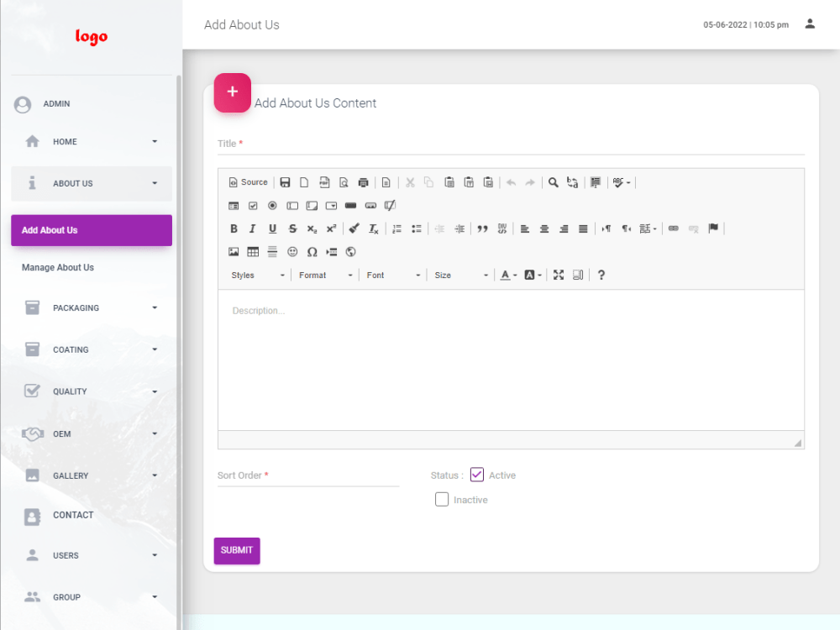Click the New Page icon in editor
This screenshot has height=630, width=840.
[304, 182]
